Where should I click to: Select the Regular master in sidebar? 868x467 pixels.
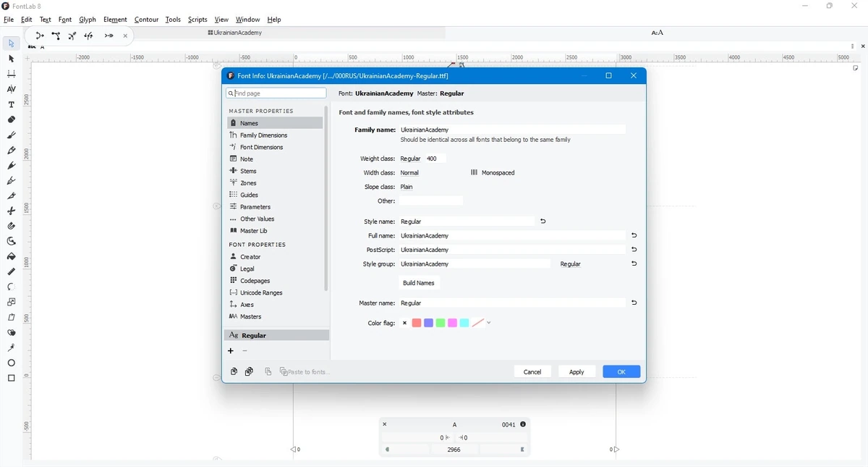click(276, 335)
